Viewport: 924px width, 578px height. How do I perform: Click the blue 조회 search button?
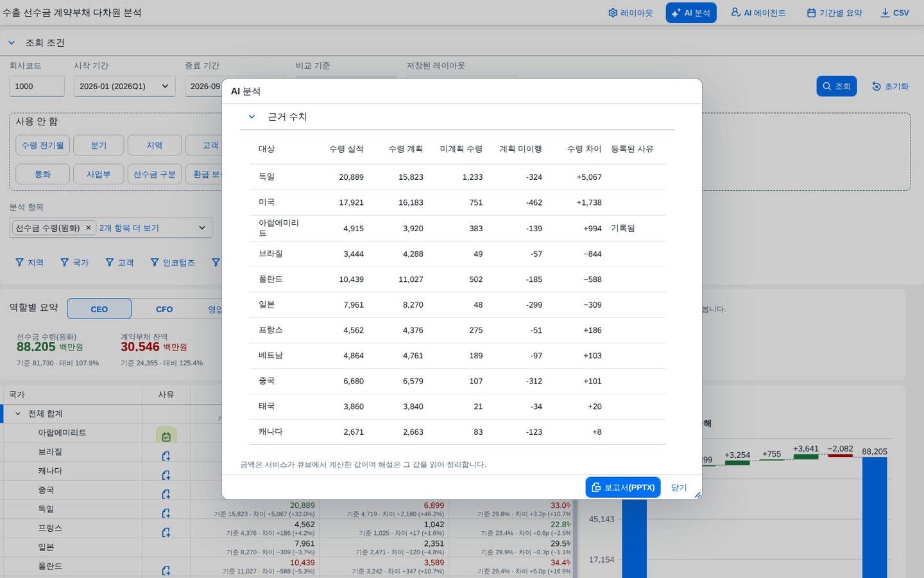pos(836,86)
